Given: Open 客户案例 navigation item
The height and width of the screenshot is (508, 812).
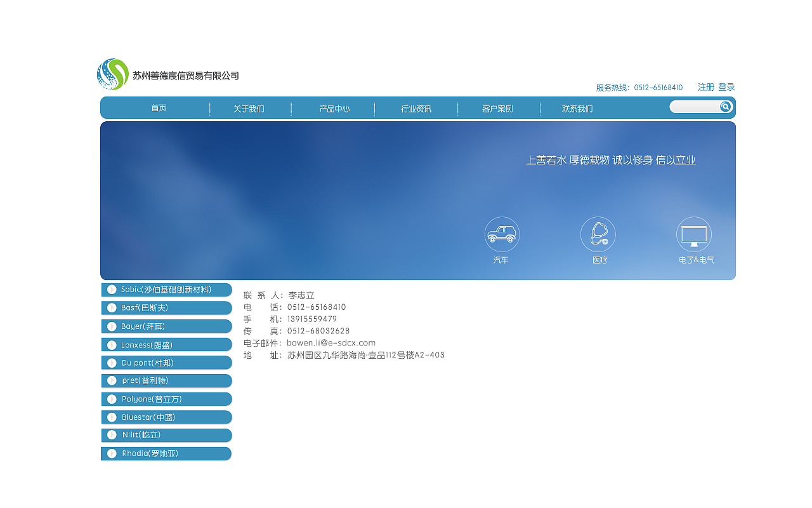Looking at the screenshot, I should click(497, 109).
